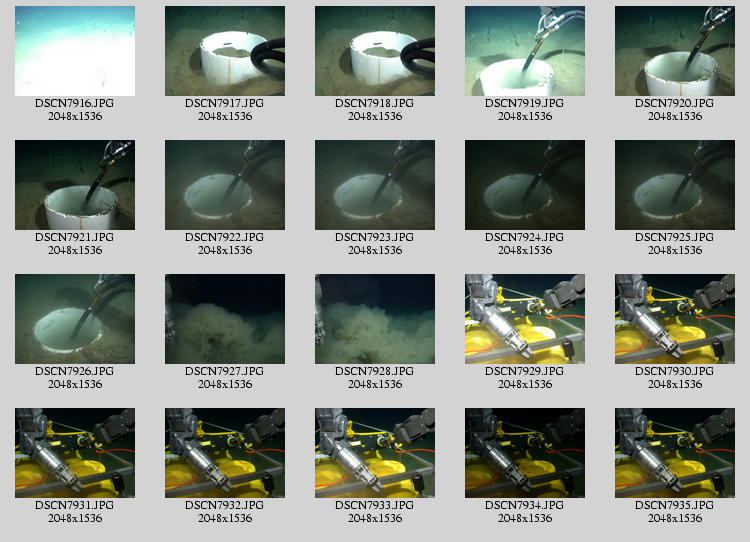Open image DSCN7922.JPG
Viewport: 750px width, 542px height.
(x=225, y=185)
